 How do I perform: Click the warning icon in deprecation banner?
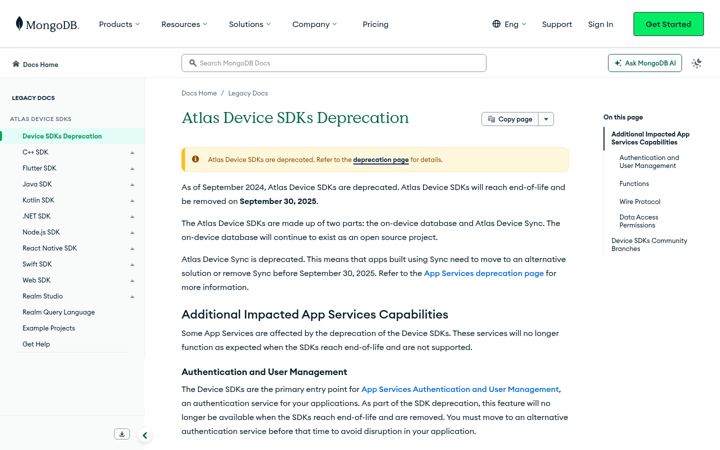[196, 159]
